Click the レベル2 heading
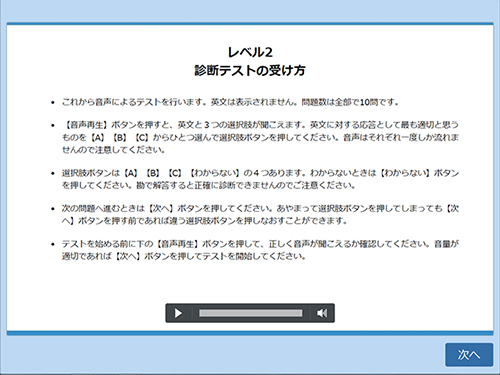Viewport: 500px width, 375px height. point(250,52)
